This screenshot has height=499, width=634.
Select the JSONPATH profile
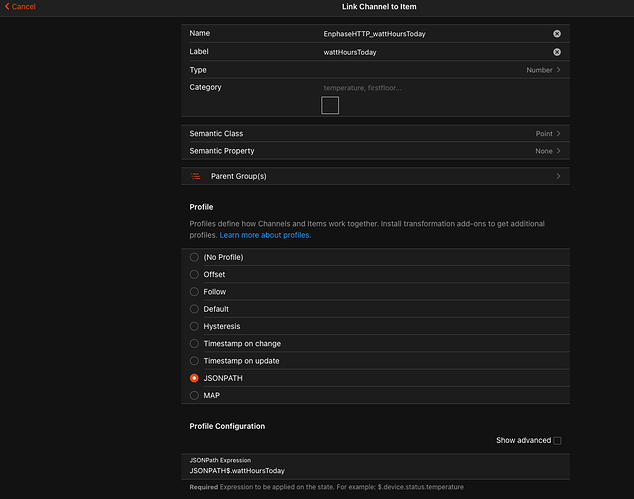pyautogui.click(x=194, y=378)
